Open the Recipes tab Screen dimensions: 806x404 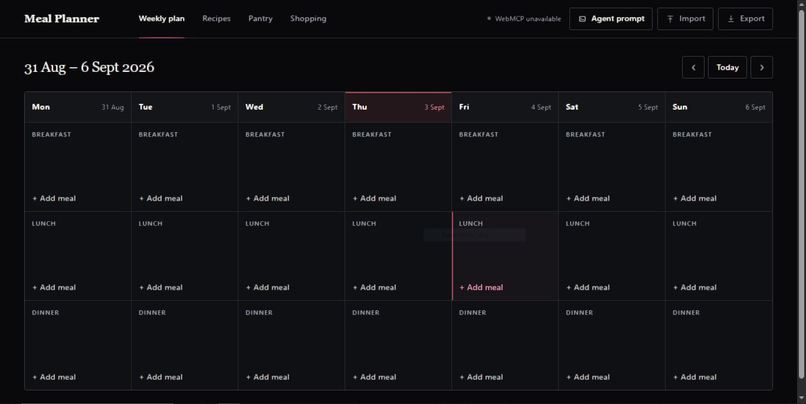click(216, 19)
